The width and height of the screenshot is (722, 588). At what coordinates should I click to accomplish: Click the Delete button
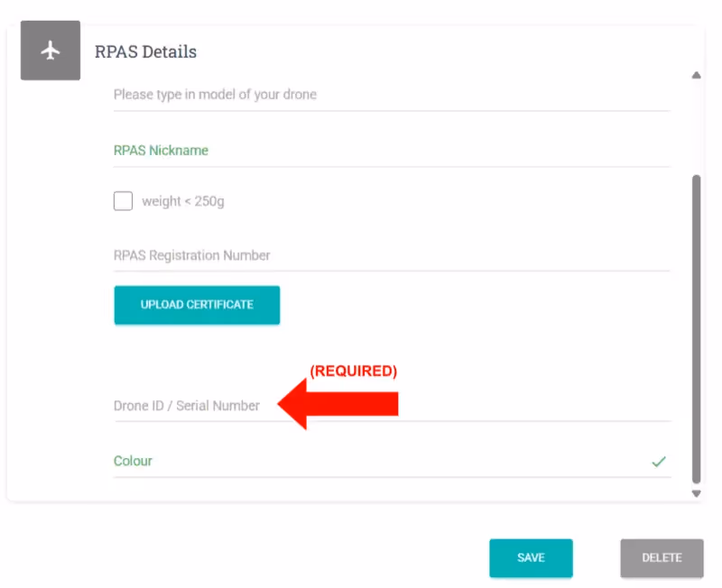[662, 558]
